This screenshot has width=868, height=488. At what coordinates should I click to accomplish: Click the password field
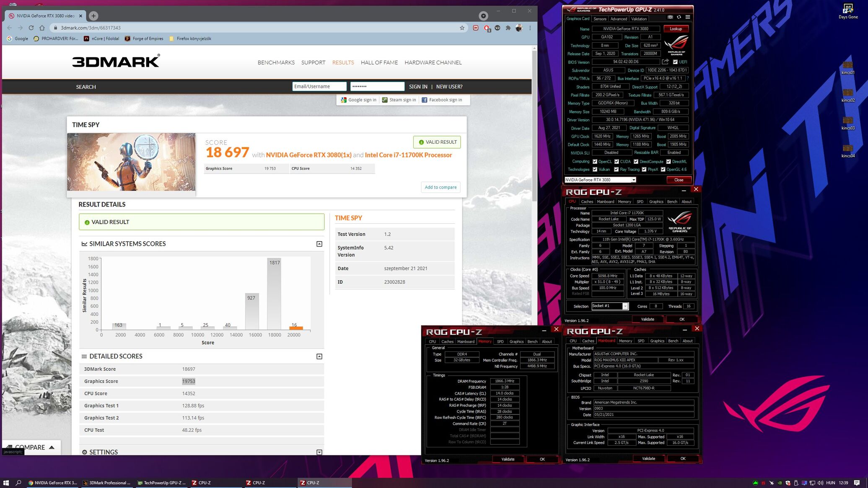[377, 86]
